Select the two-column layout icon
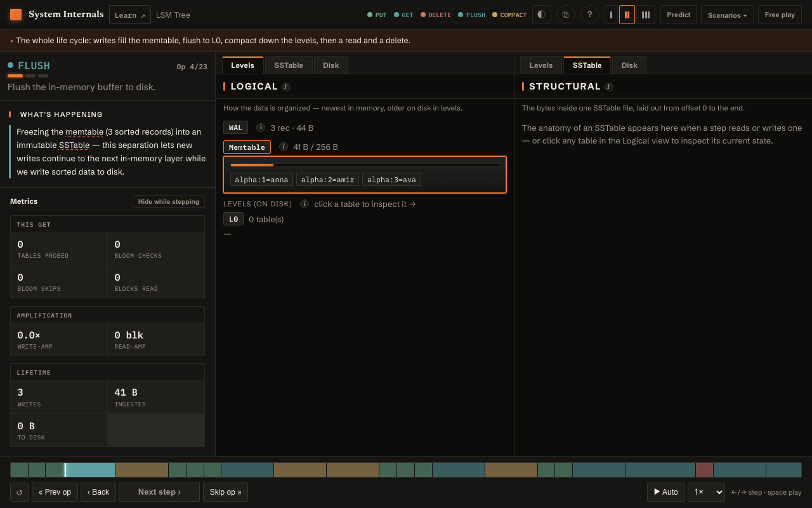 tap(627, 15)
